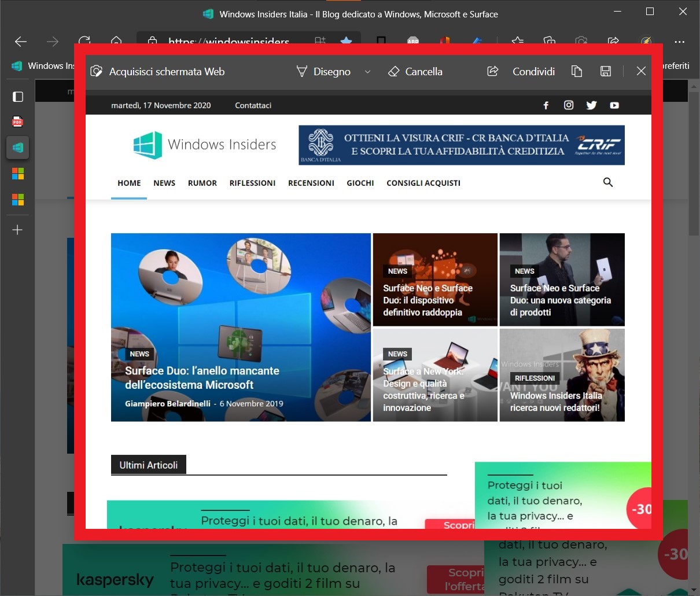This screenshot has height=596, width=700.
Task: Click Condividi to share the capture
Action: (521, 71)
